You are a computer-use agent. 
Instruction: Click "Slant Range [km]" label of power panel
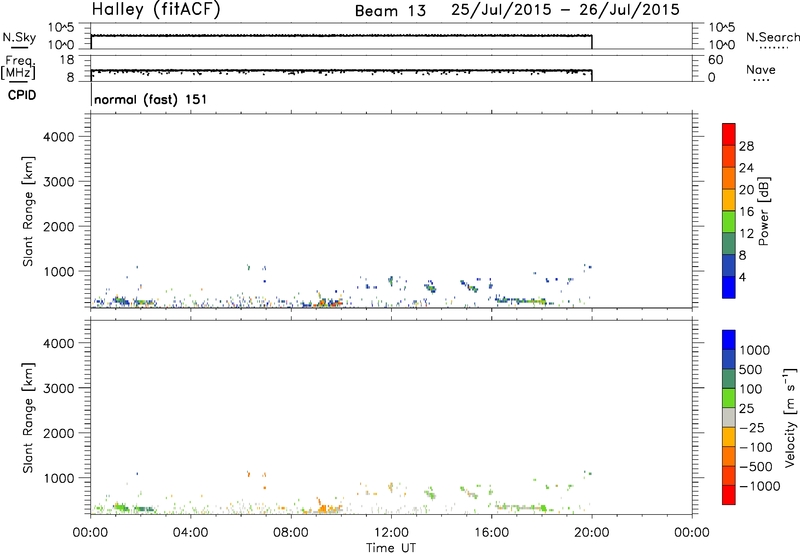(x=28, y=211)
